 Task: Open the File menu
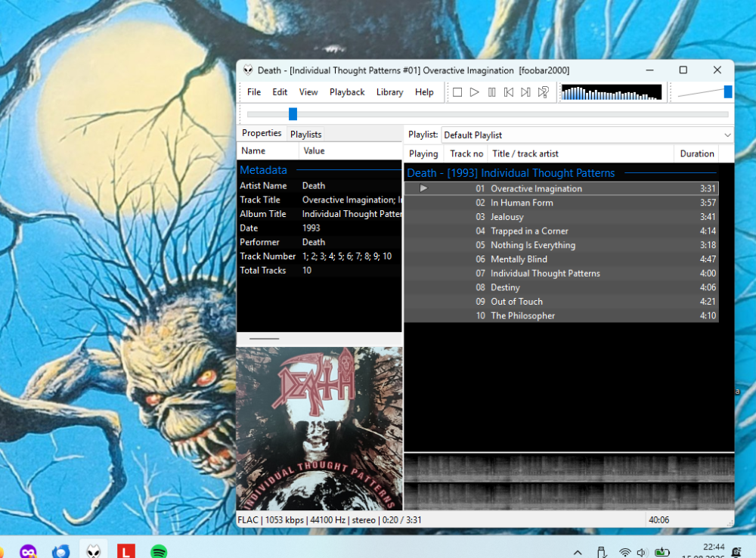pyautogui.click(x=253, y=92)
